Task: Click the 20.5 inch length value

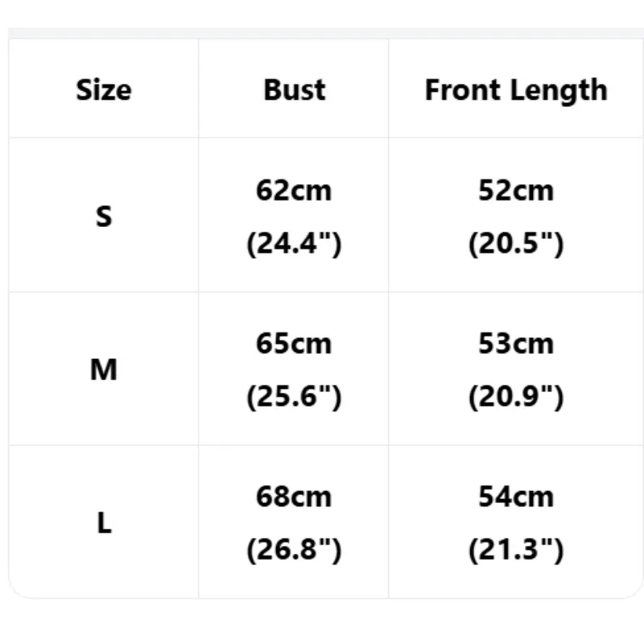Action: pos(516,244)
